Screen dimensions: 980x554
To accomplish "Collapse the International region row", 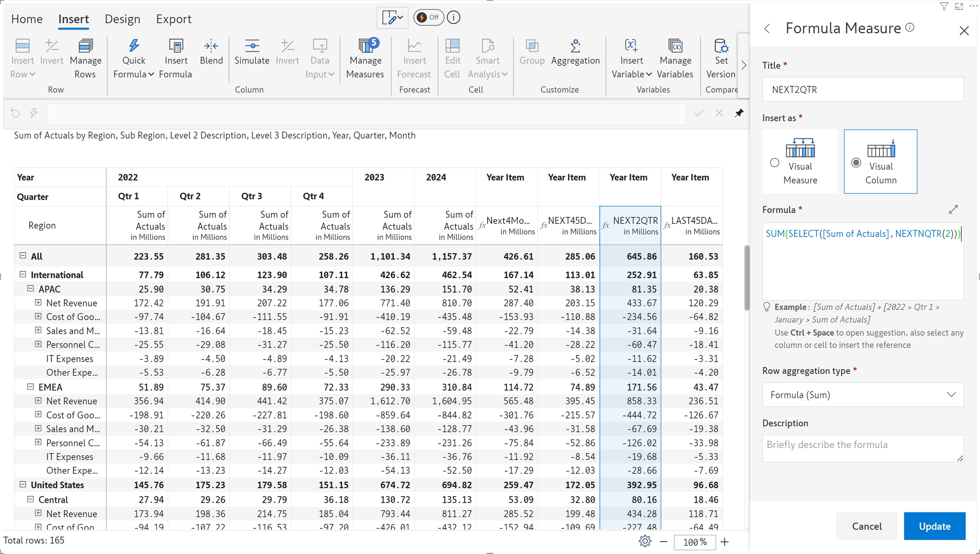I will point(23,274).
